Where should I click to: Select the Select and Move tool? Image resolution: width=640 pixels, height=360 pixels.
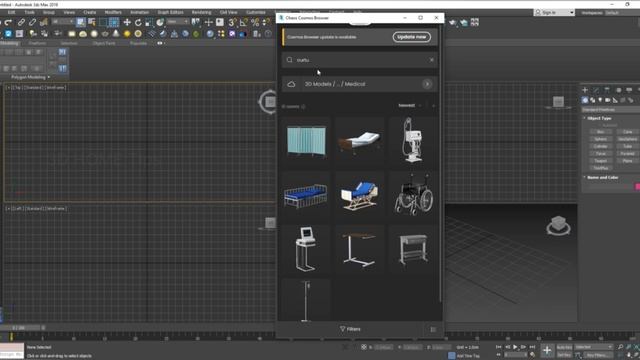point(127,22)
